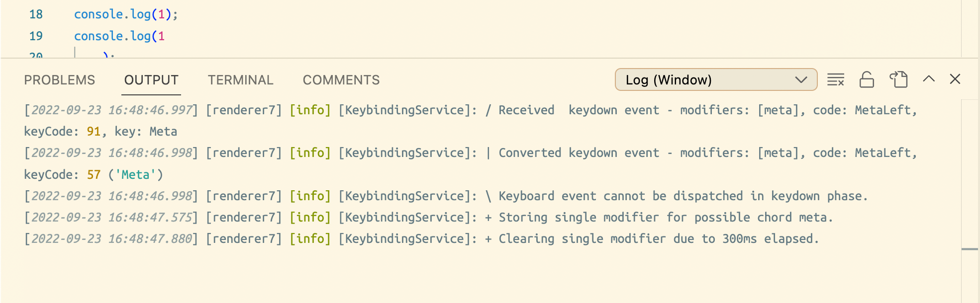Click the first log entry timestamp

110,110
